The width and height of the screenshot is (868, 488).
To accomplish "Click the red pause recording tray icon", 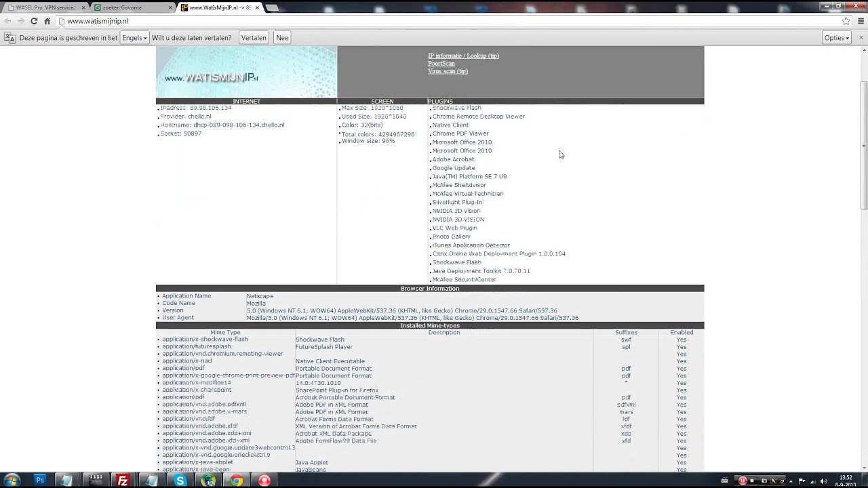I will click(x=743, y=481).
